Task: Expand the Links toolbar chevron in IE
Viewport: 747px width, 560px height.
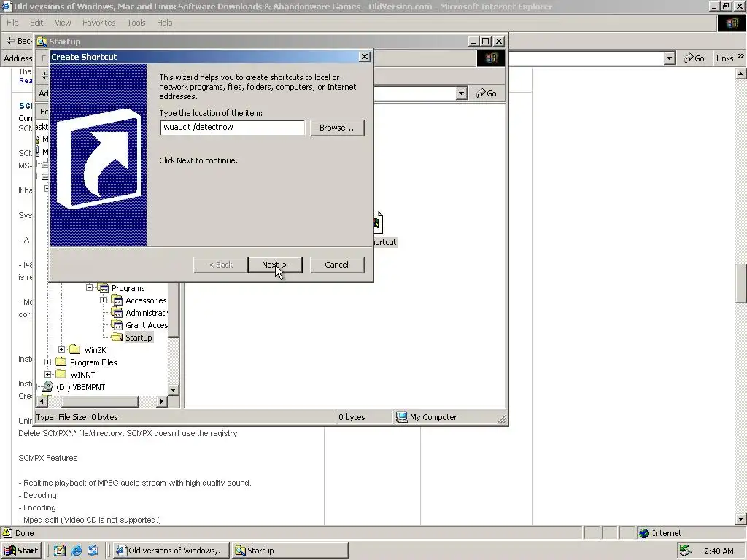Action: pyautogui.click(x=741, y=56)
